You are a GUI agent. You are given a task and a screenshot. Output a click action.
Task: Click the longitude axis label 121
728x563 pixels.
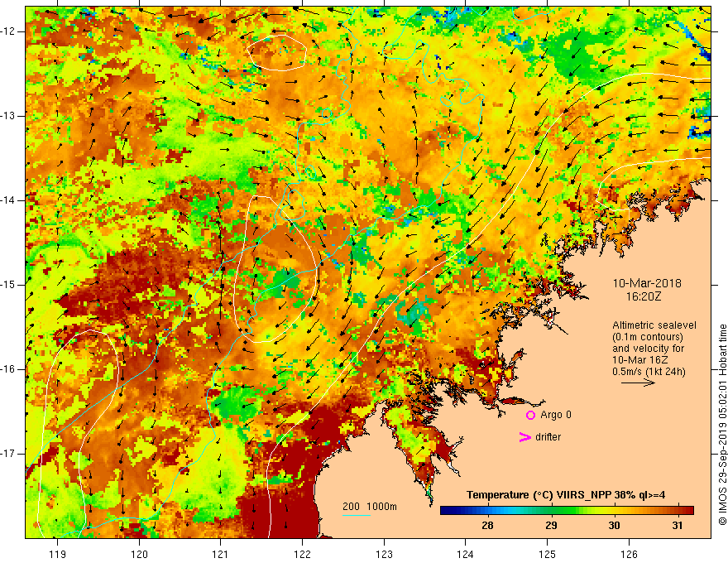point(220,555)
